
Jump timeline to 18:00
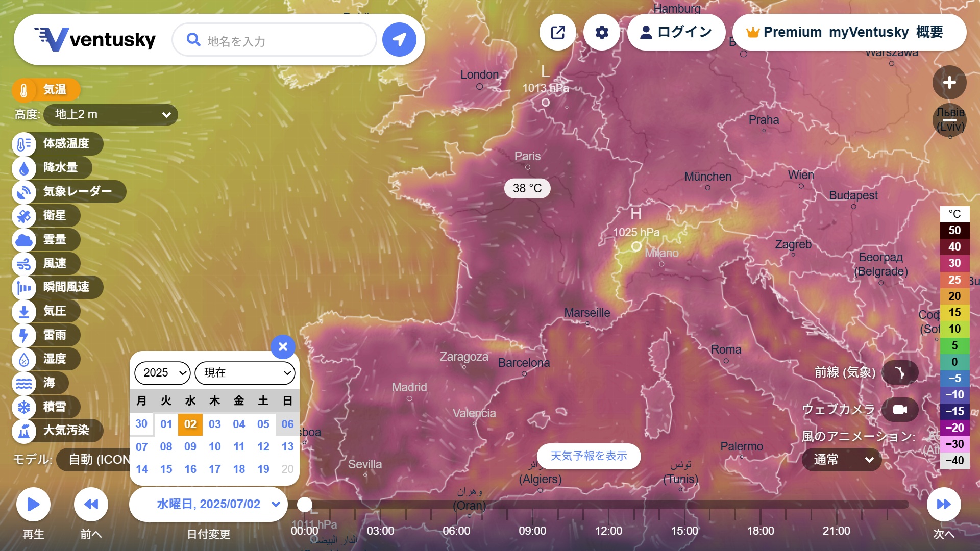[x=761, y=531]
